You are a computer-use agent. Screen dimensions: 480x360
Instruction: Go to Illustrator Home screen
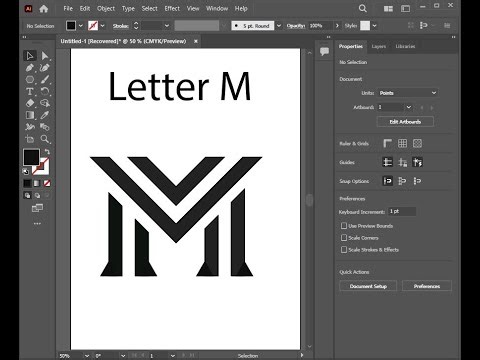pos(44,9)
